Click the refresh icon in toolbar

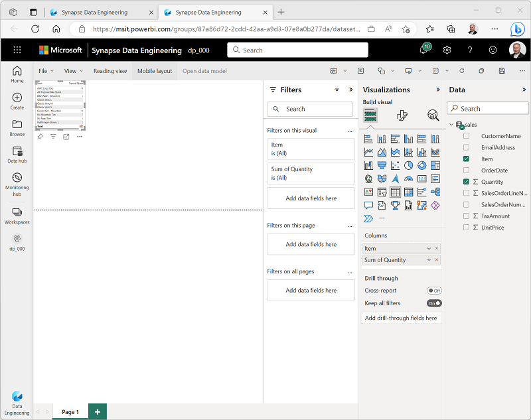(x=461, y=71)
